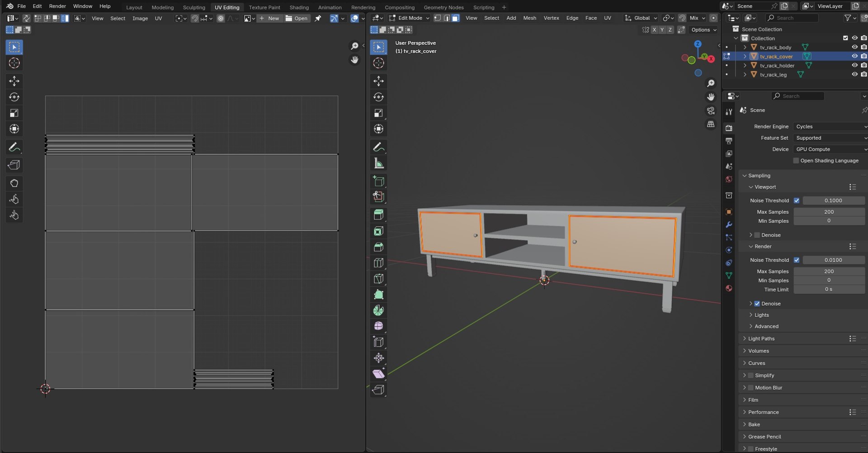The height and width of the screenshot is (453, 868).
Task: Open the Output properties tab icon
Action: 729,141
